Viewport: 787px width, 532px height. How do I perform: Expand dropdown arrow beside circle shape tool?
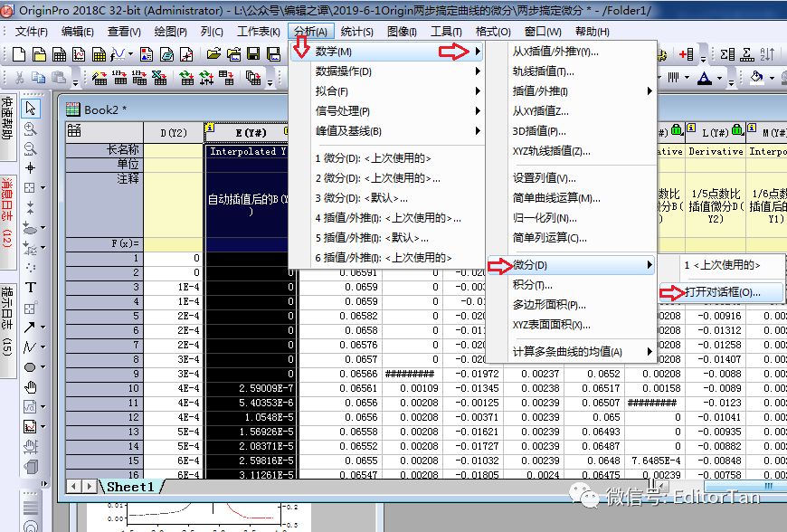click(x=43, y=366)
